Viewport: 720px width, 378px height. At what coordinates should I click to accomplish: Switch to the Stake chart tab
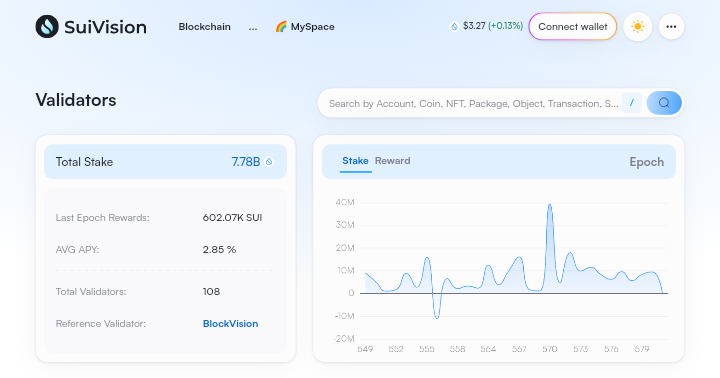tap(355, 161)
